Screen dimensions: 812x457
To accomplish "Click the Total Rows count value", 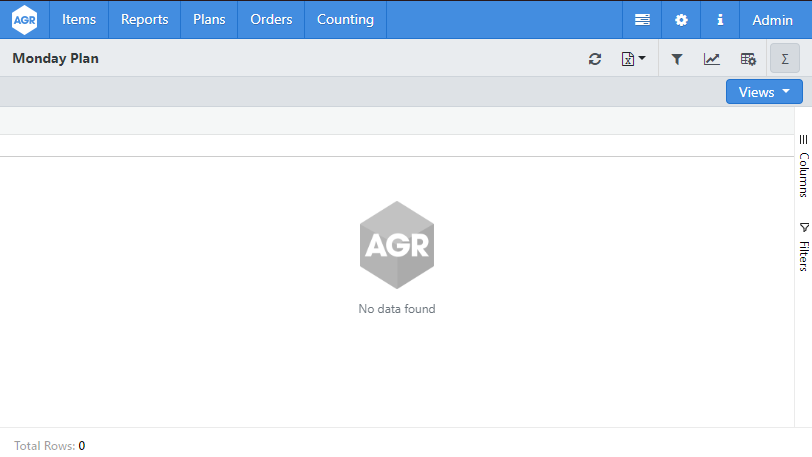I will tap(82, 446).
